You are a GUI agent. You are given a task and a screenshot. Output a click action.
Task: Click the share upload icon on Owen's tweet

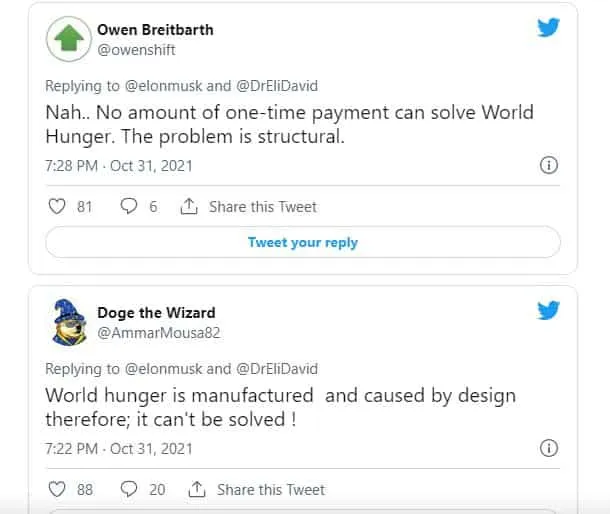(189, 206)
